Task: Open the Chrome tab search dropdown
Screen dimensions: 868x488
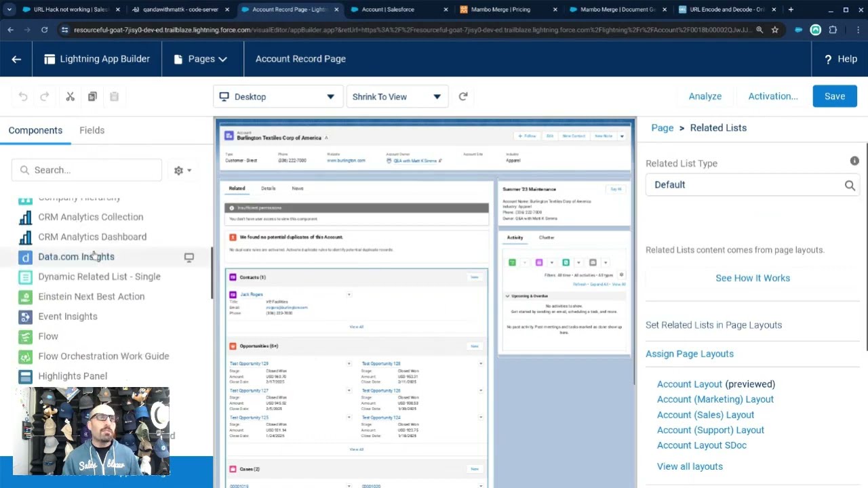Action: [x=9, y=9]
